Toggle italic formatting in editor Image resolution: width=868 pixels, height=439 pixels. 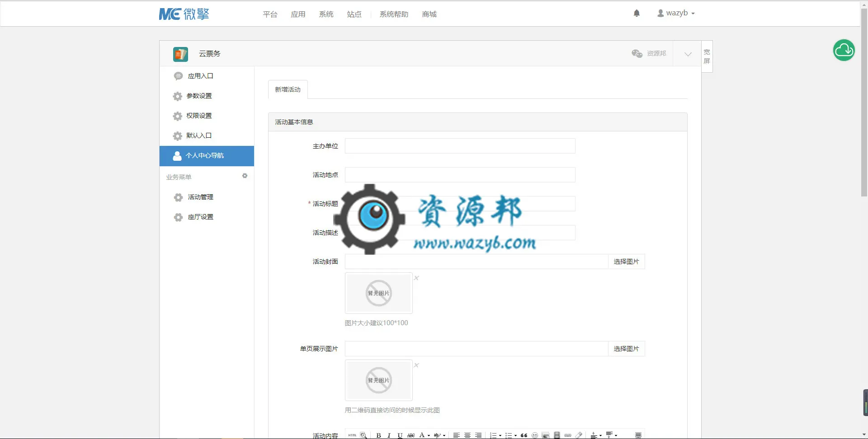389,435
